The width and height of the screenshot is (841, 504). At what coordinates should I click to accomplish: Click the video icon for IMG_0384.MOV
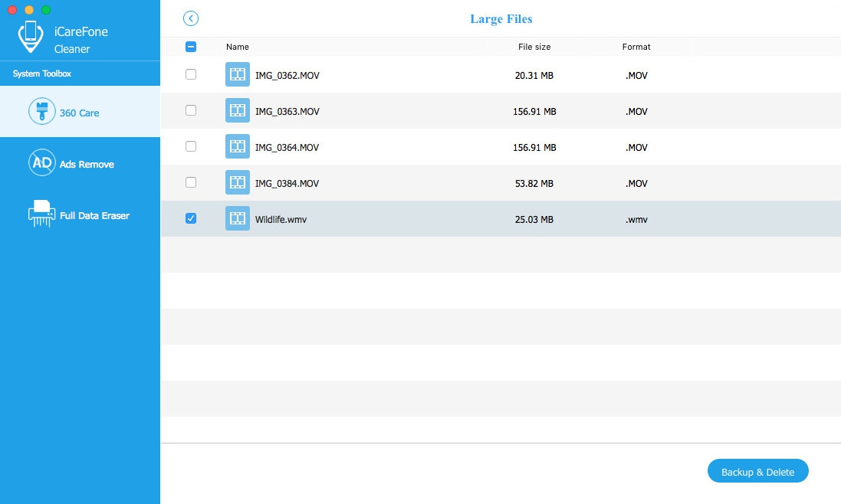click(237, 182)
